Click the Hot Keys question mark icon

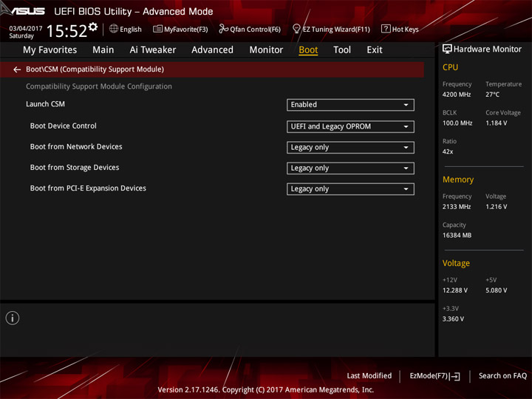[x=386, y=29]
